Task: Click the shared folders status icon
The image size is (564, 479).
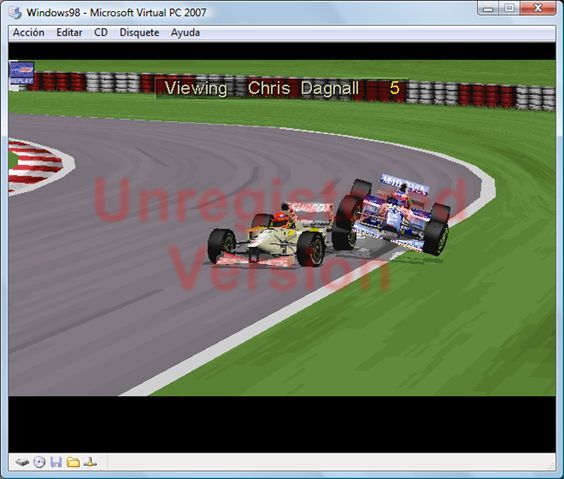Action: pos(73,462)
